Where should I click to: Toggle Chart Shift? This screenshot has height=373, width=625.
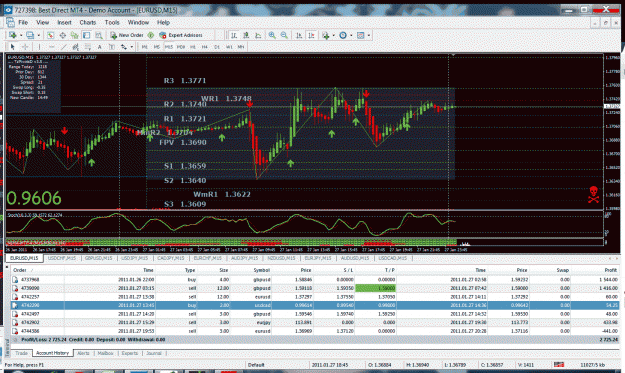click(x=311, y=35)
